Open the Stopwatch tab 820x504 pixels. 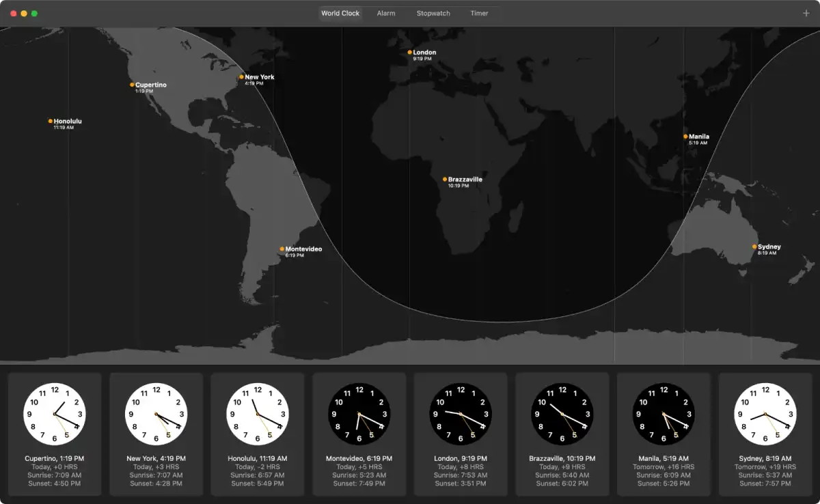[433, 13]
